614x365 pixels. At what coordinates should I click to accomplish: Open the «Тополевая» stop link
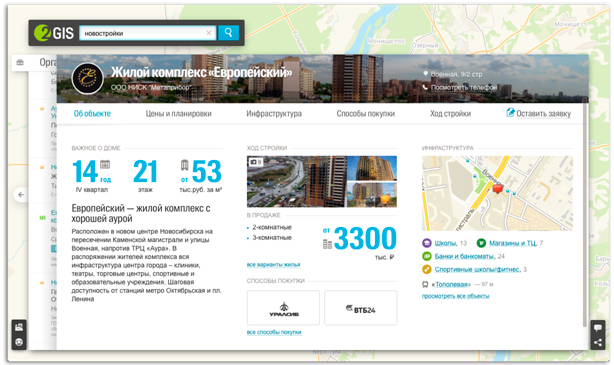(451, 284)
